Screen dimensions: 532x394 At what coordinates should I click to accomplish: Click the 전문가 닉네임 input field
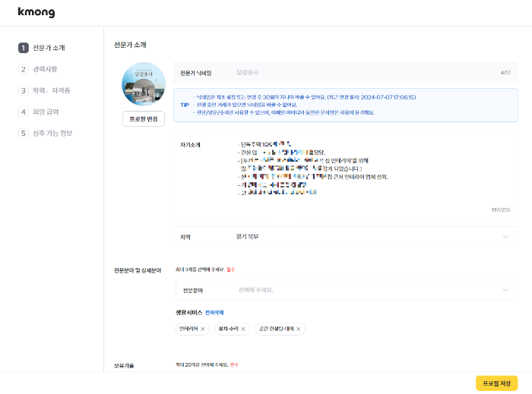[345, 72]
